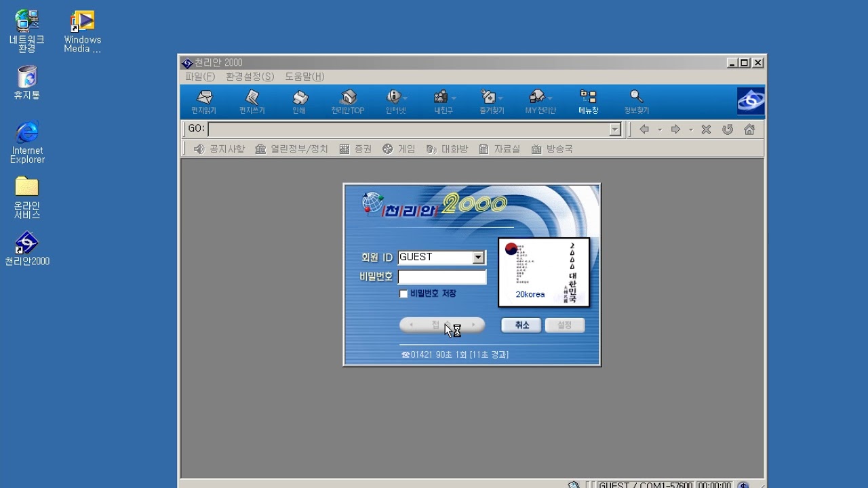Open the 편지읽기 (read mail) toolbar icon
The width and height of the screenshot is (868, 488).
pos(203,102)
